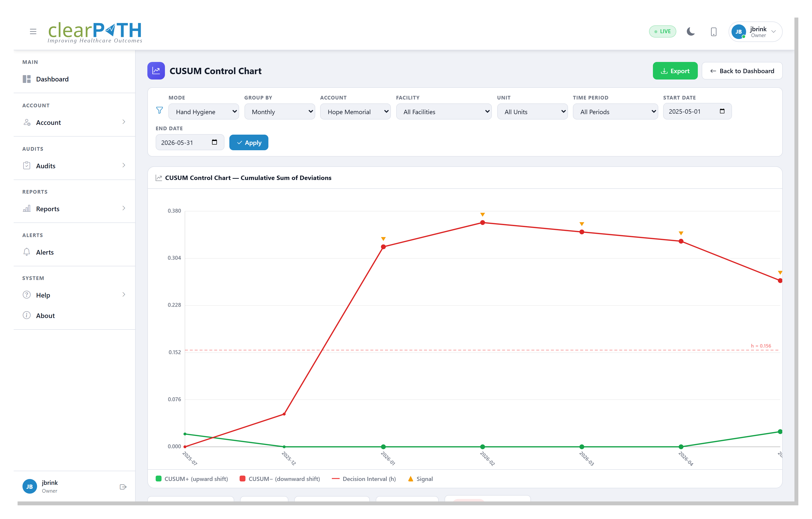Open Dashboard in sidebar
The height and width of the screenshot is (519, 812).
click(74, 79)
